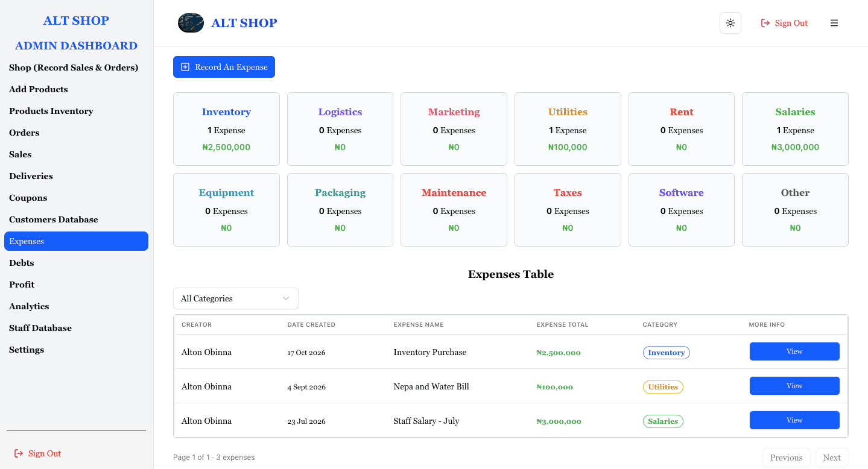The width and height of the screenshot is (868, 469).
Task: Go to Deliveries
Action: [31, 176]
